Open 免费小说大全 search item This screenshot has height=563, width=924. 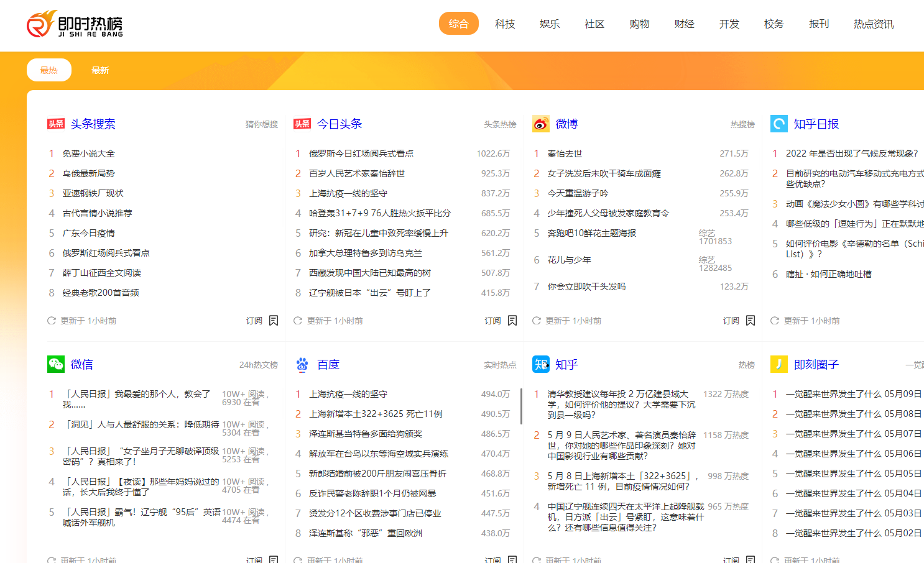click(x=88, y=153)
